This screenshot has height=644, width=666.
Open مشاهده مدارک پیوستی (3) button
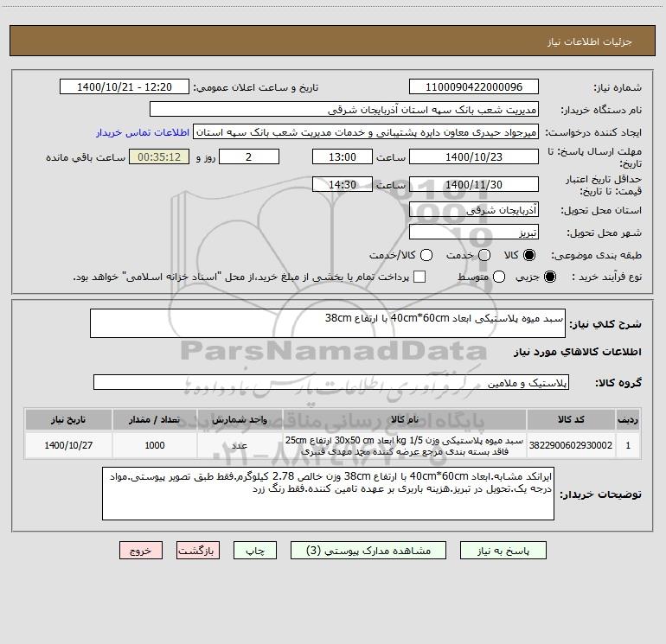[368, 551]
